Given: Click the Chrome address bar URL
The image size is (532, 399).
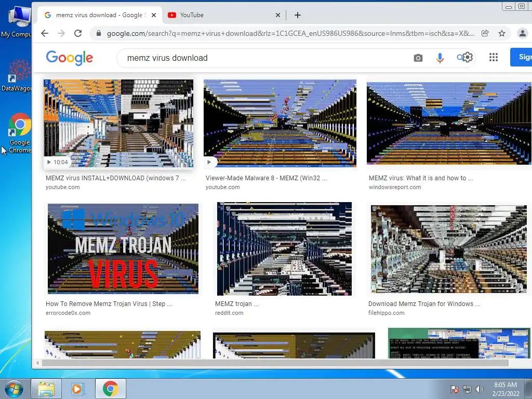Looking at the screenshot, I should point(290,33).
